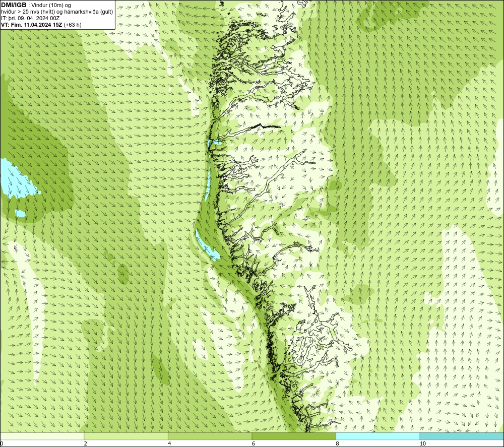The height and width of the screenshot is (447, 504).
Task: Click the 4–6 m/s green legend swatch
Action: click(210, 436)
